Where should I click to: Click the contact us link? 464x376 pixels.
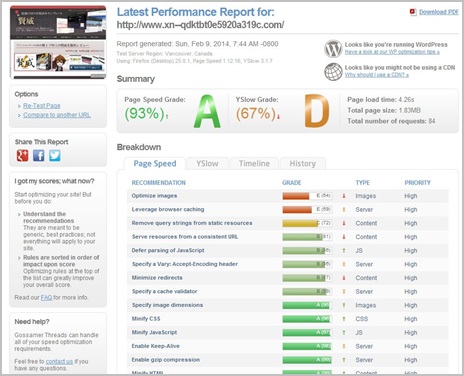[x=59, y=361]
